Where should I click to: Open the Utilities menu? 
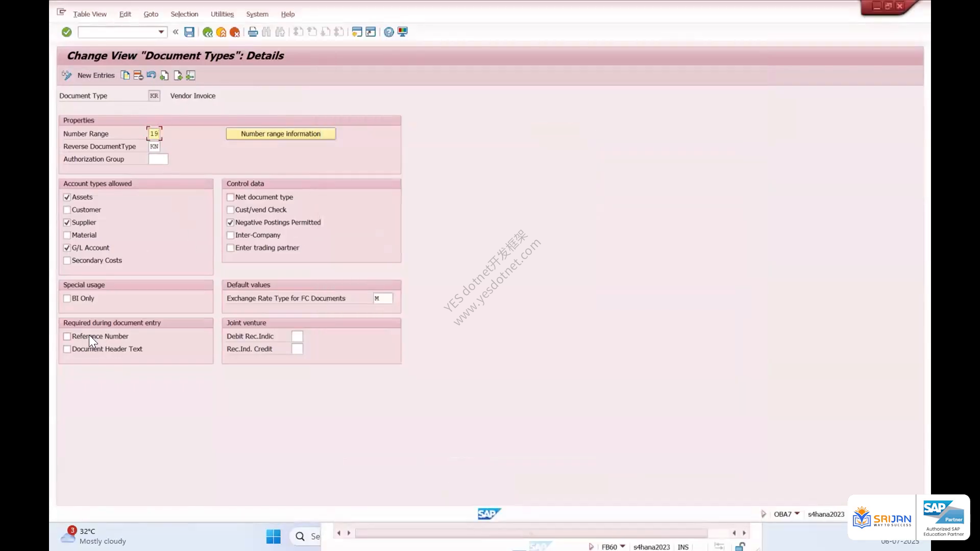point(222,14)
